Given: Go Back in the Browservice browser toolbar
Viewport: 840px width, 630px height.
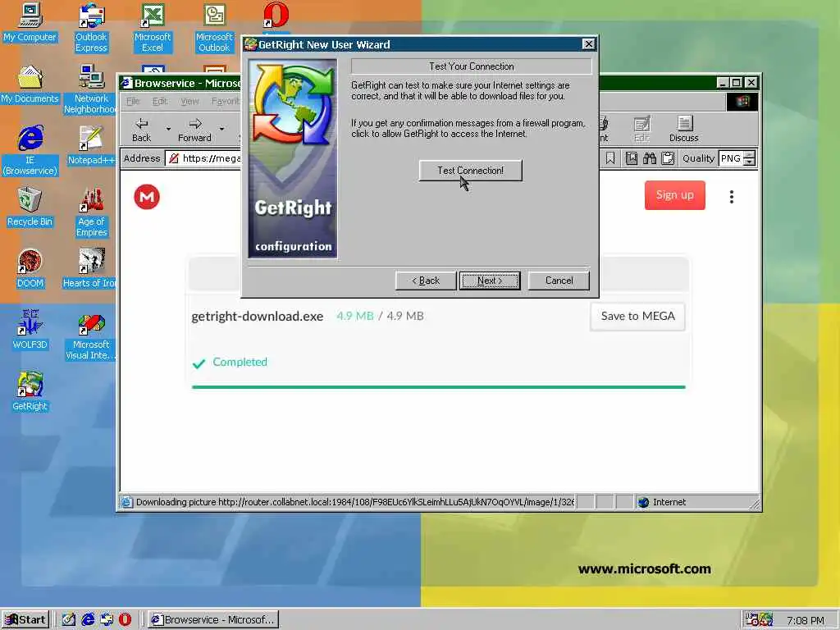Looking at the screenshot, I should pyautogui.click(x=141, y=130).
